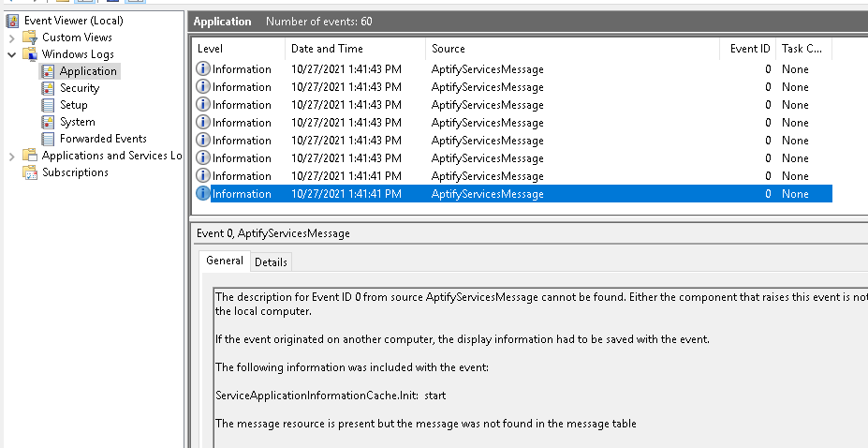Click None in the highlighted event row
Image resolution: width=868 pixels, height=448 pixels.
point(795,194)
